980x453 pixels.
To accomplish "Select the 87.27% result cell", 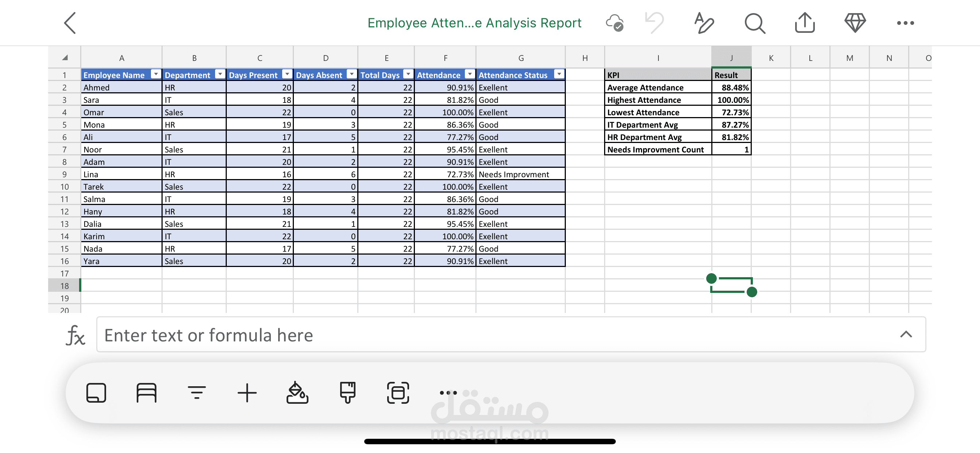I will [x=731, y=125].
